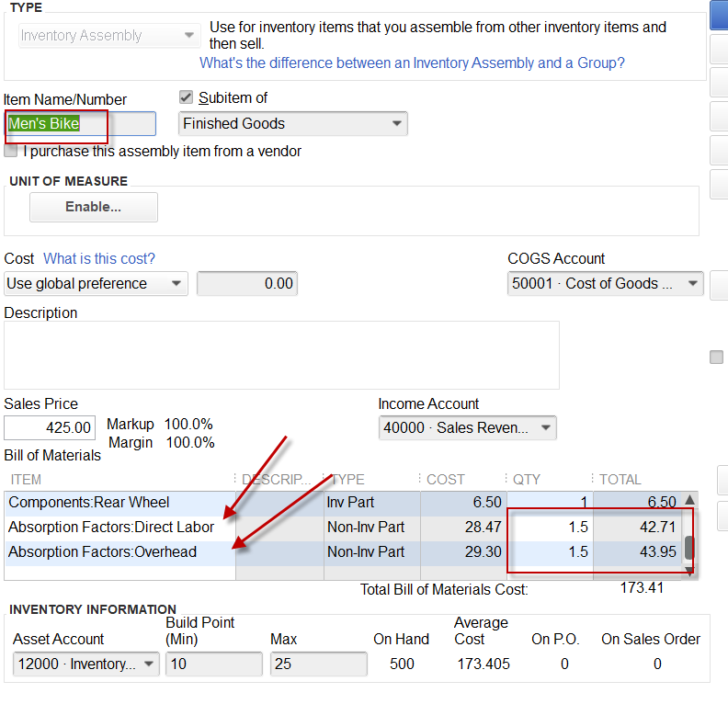Click the Sales Price field 425.00

tap(50, 427)
